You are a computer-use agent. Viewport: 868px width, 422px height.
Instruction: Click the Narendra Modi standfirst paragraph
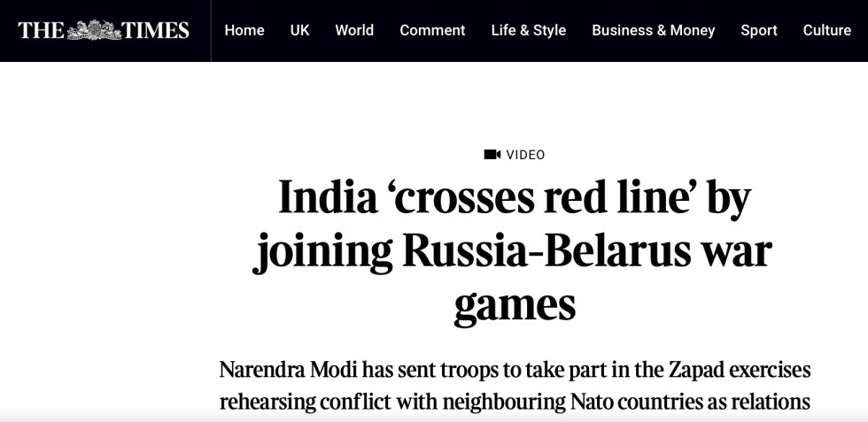click(515, 387)
